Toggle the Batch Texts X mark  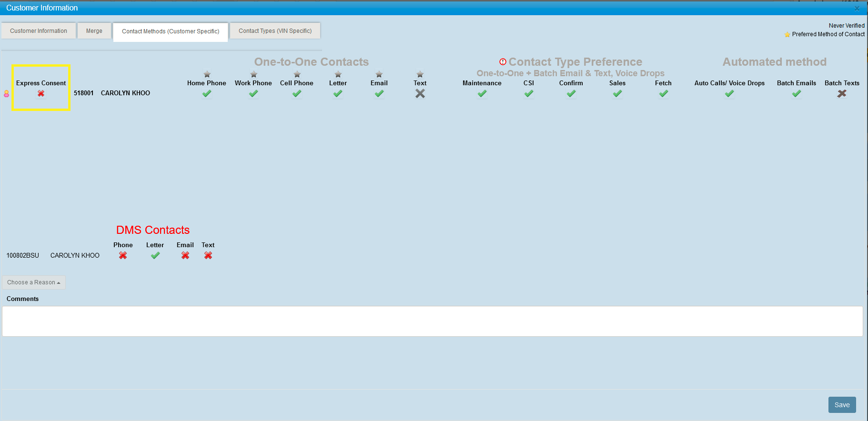point(842,93)
